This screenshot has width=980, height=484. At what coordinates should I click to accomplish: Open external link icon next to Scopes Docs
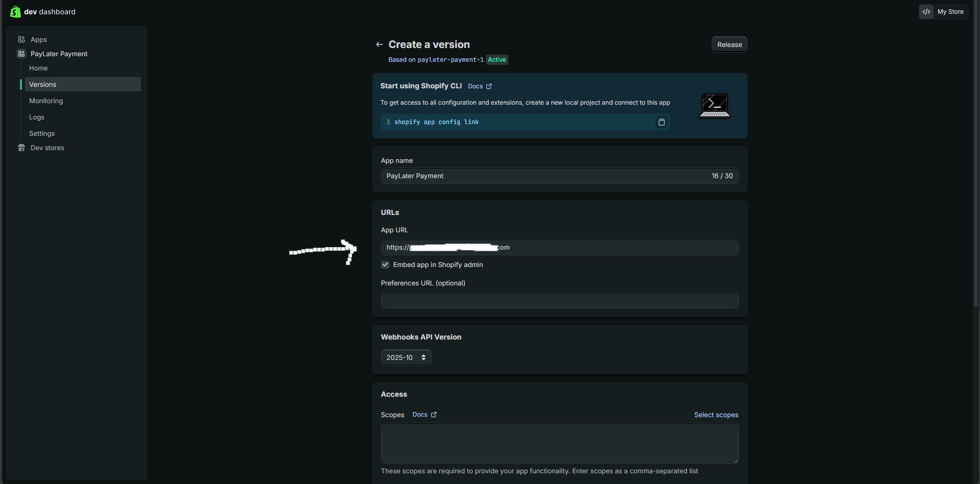(x=434, y=415)
